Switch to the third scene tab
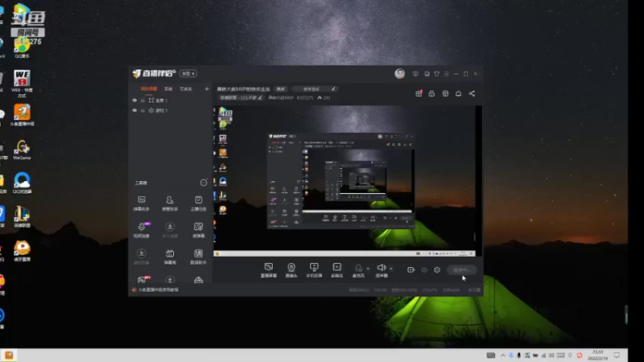Viewport: 644px width, 362px height. click(x=186, y=88)
